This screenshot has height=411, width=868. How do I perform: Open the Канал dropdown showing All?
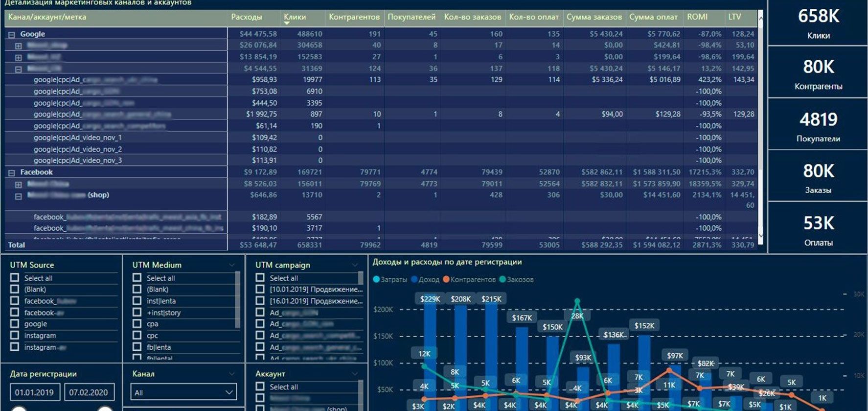point(183,392)
